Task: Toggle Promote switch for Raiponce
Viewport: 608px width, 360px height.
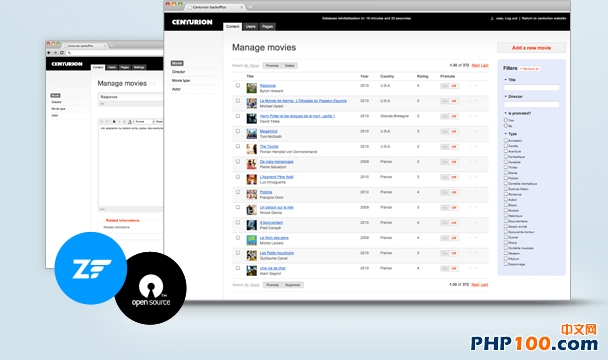Action: click(449, 86)
